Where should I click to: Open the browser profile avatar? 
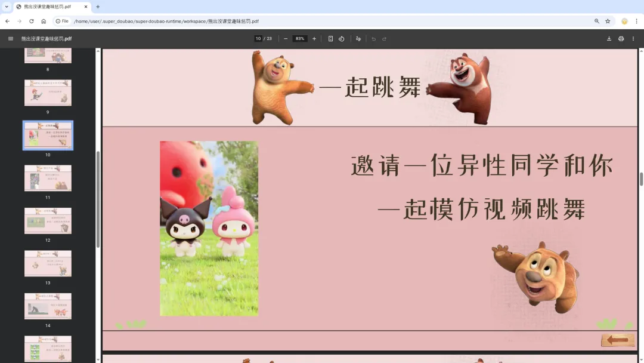click(x=624, y=21)
